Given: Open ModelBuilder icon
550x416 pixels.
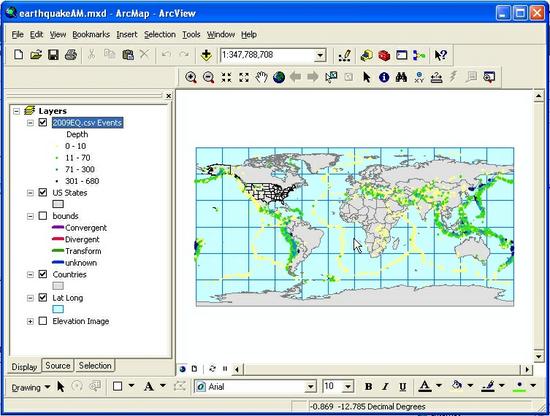Looking at the screenshot, I should (x=419, y=55).
